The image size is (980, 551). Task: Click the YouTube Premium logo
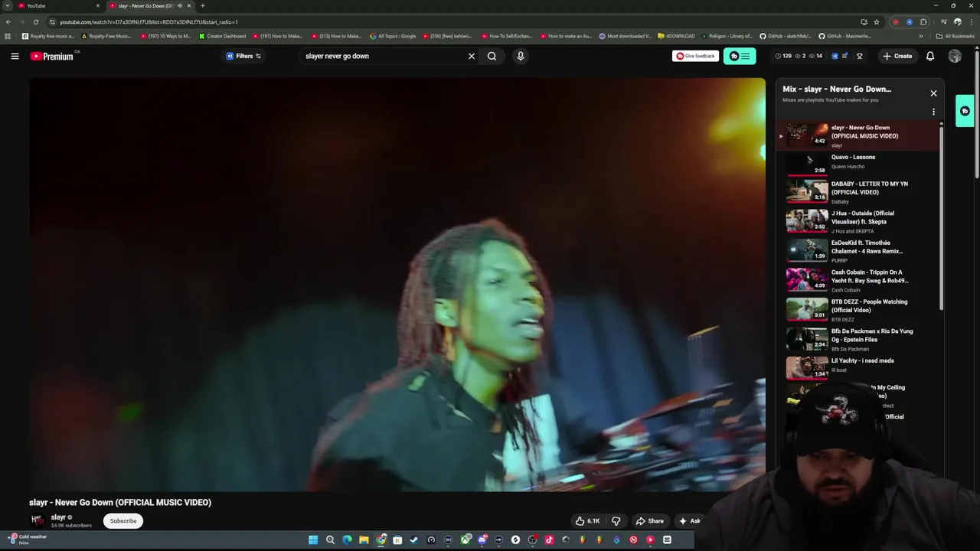(x=52, y=56)
